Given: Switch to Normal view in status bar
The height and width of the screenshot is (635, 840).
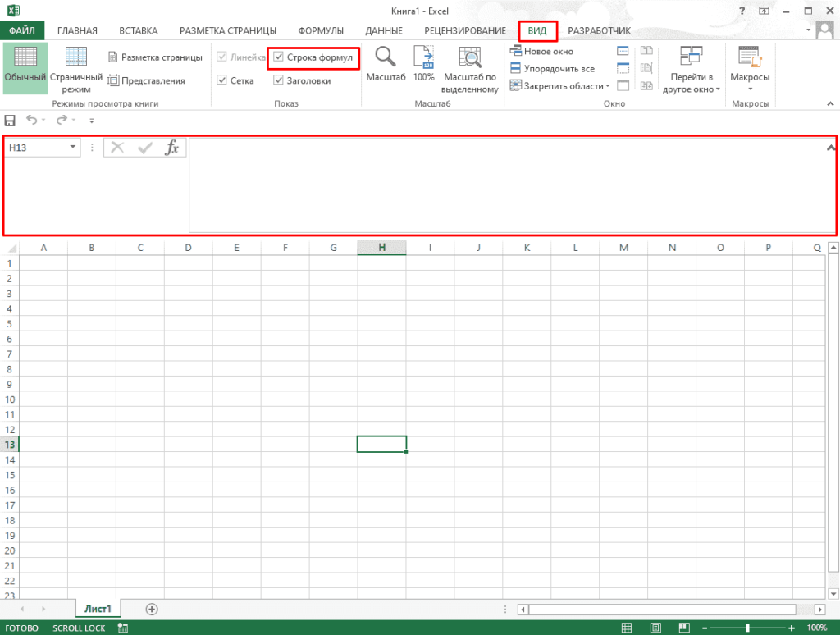Looking at the screenshot, I should coord(626,628).
